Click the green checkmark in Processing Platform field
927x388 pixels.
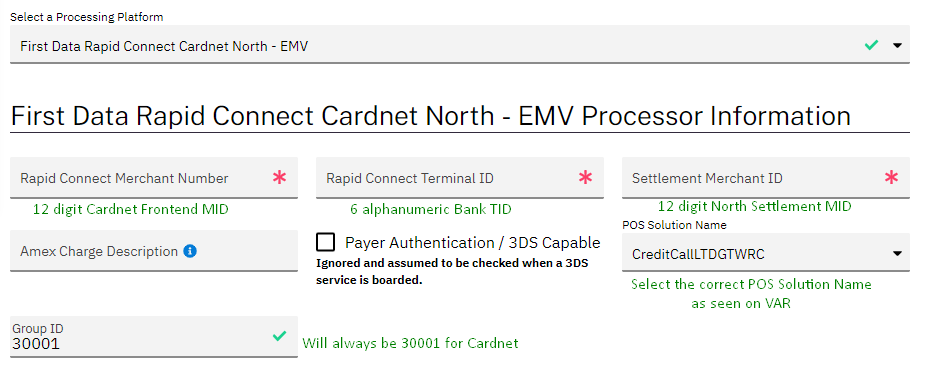pyautogui.click(x=871, y=45)
